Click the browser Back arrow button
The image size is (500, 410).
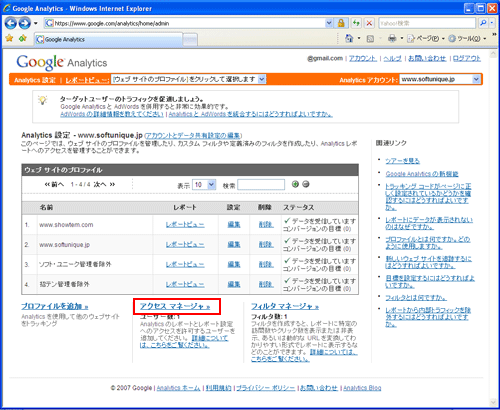point(10,23)
